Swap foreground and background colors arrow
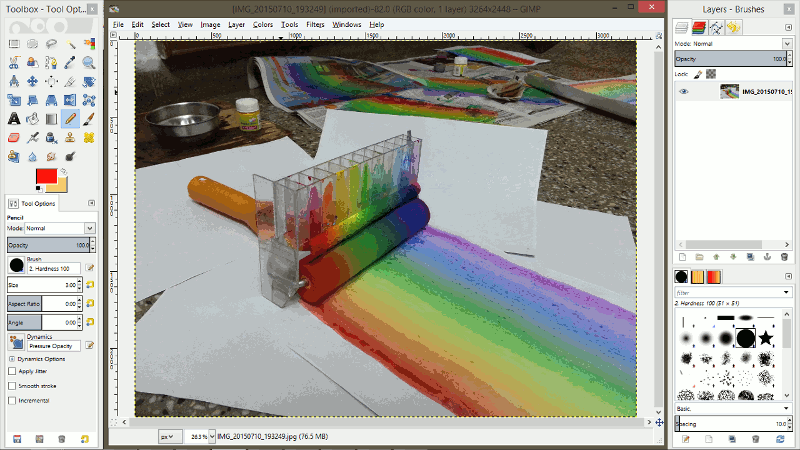This screenshot has height=450, width=800. pyautogui.click(x=64, y=171)
